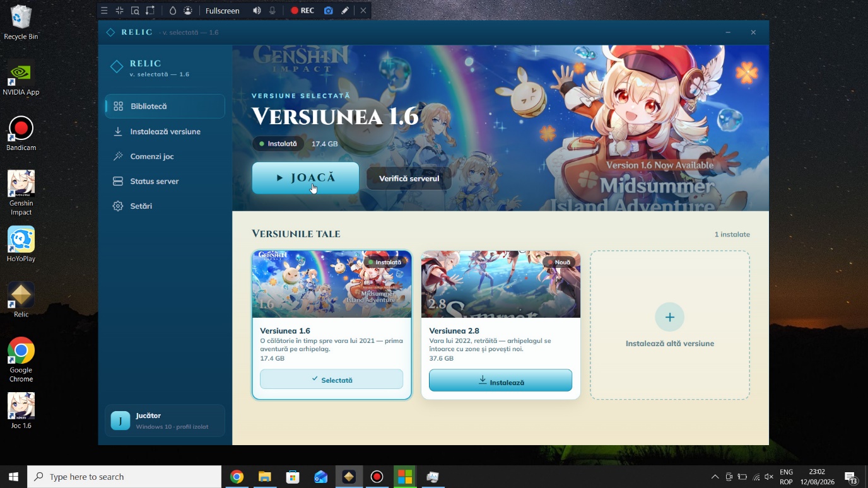Close the Bandicam recording toolbar
868x488 pixels.
point(363,11)
